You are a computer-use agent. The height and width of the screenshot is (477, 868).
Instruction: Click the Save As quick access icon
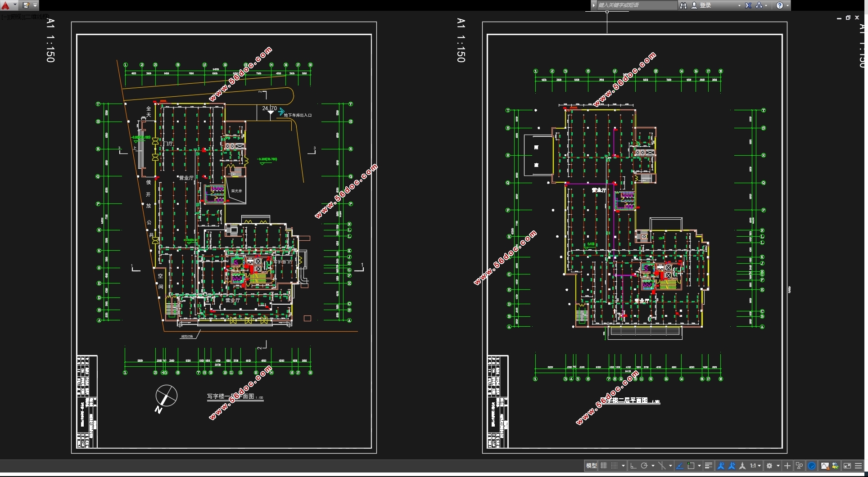[26, 5]
